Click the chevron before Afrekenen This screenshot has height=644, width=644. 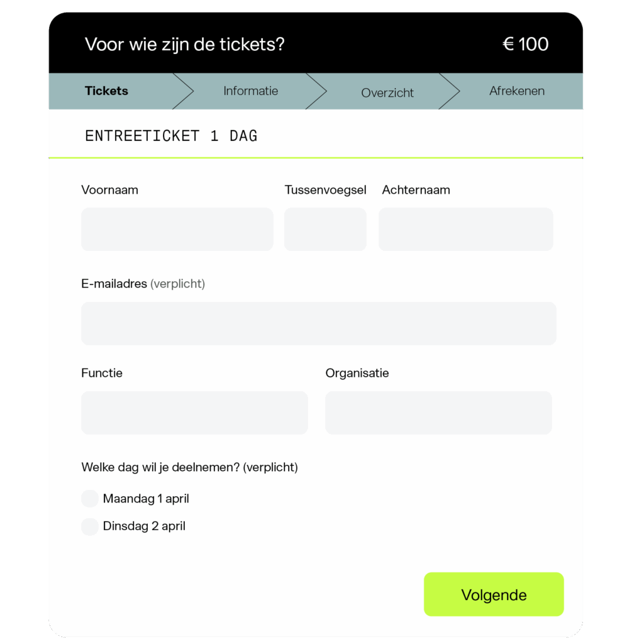(450, 91)
